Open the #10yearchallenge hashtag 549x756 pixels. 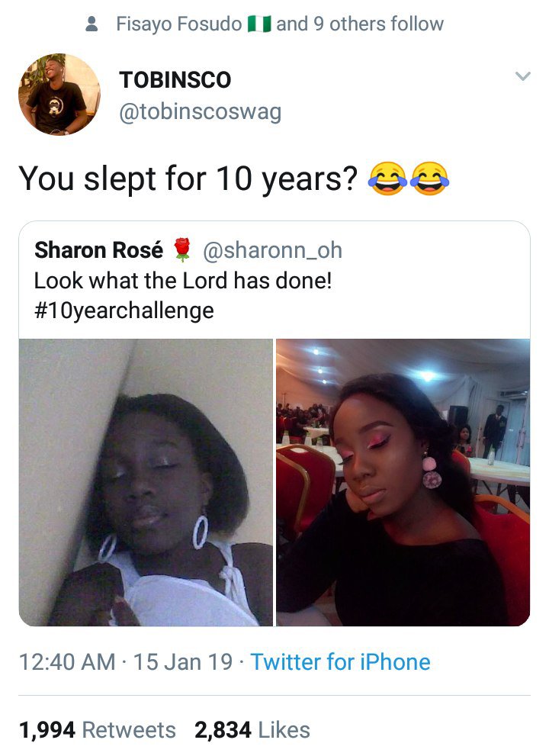(x=124, y=310)
